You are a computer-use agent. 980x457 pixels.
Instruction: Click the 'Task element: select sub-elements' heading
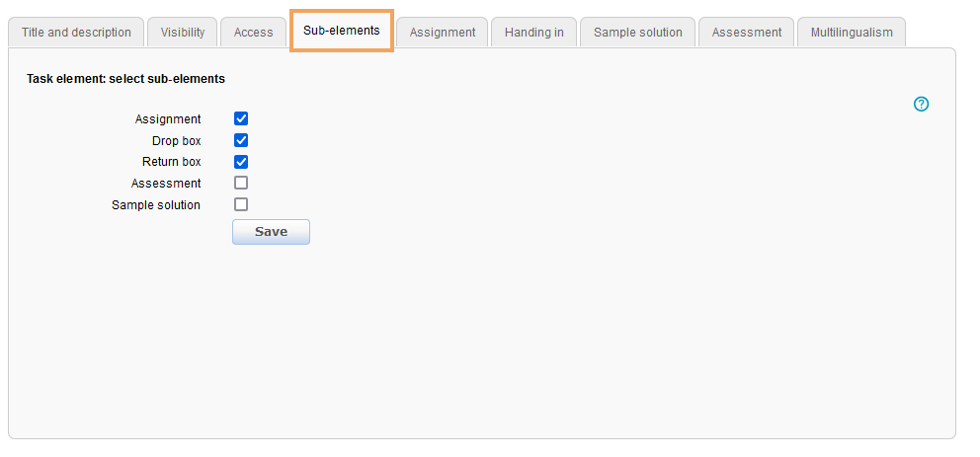(x=125, y=78)
